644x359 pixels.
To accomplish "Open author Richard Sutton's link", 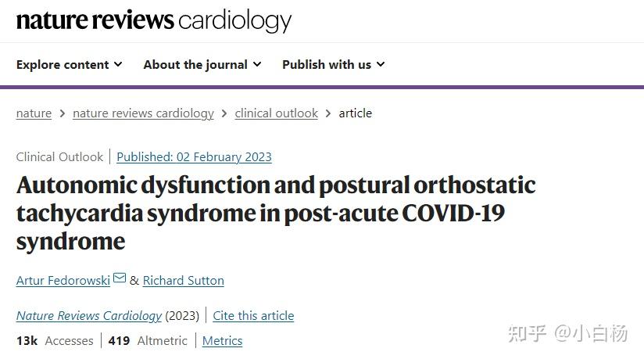I will 183,280.
